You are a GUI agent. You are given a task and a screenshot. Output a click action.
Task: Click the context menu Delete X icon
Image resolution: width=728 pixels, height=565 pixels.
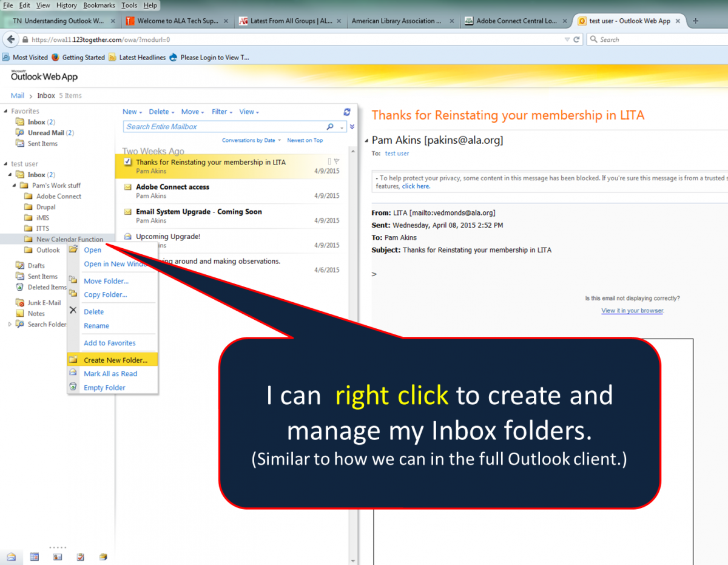click(x=73, y=310)
